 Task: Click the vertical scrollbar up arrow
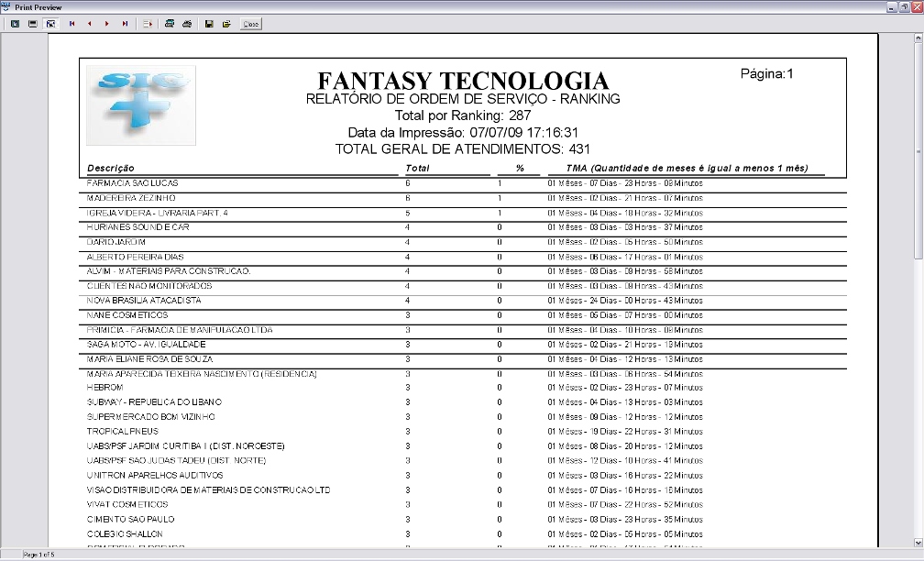point(918,38)
